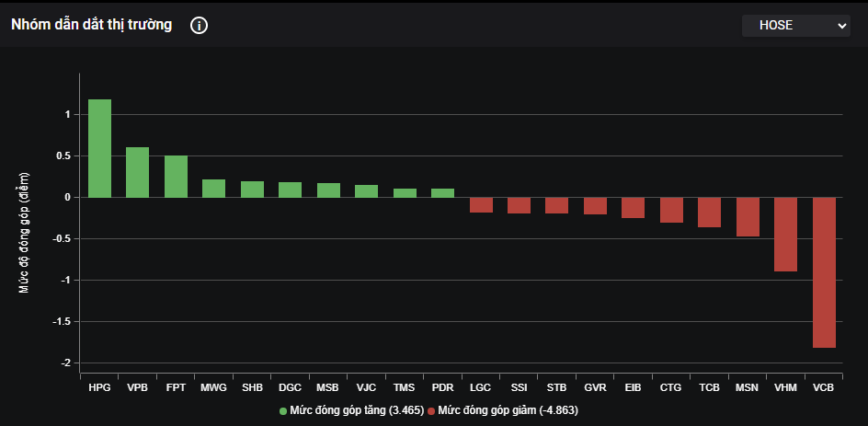
Task: Select the red VHM bar
Action: [x=785, y=234]
